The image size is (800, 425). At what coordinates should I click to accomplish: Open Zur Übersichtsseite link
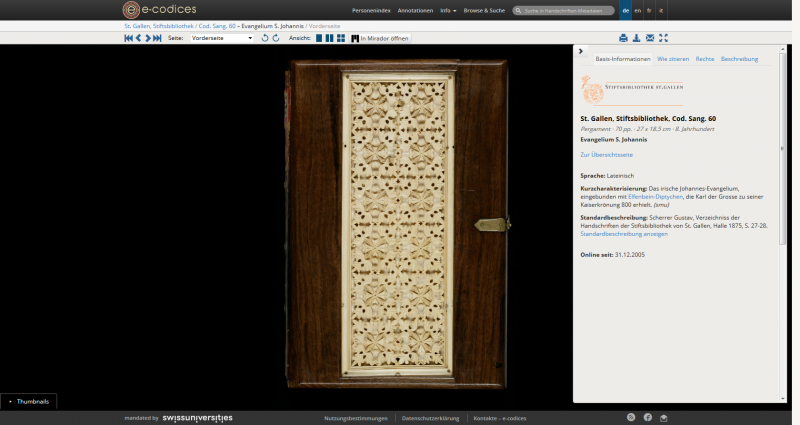[x=606, y=155]
